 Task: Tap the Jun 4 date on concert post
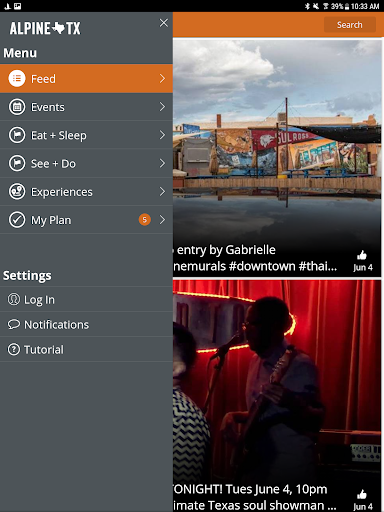tap(363, 506)
